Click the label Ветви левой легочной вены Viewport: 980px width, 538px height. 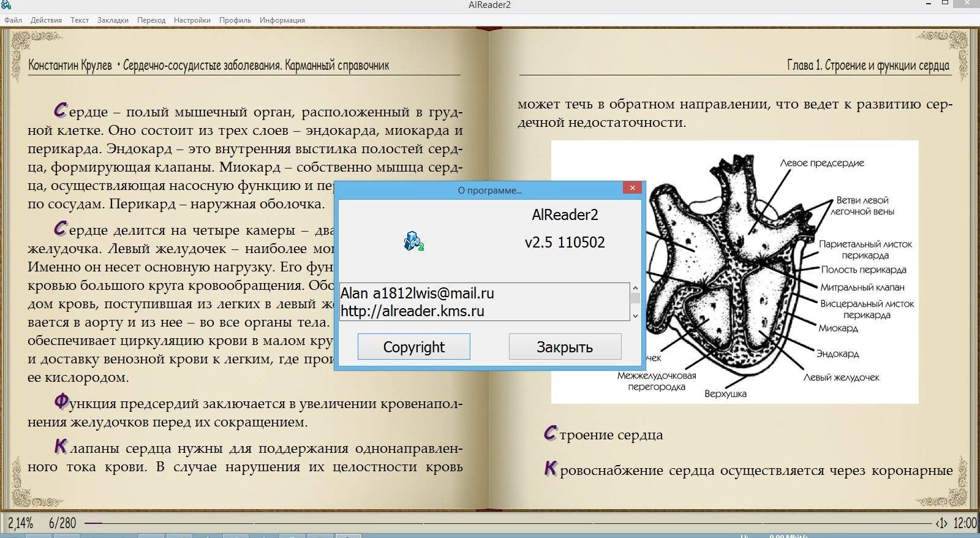click(862, 206)
